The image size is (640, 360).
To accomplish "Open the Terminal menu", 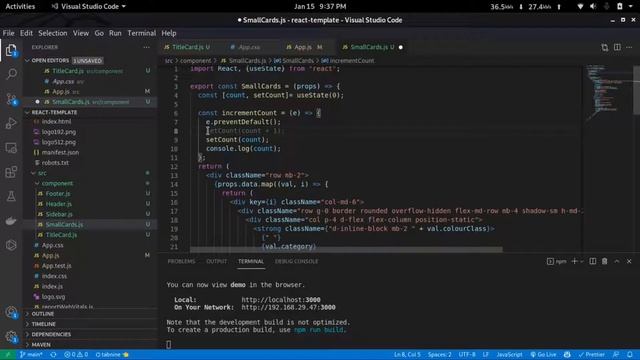I will point(142,33).
